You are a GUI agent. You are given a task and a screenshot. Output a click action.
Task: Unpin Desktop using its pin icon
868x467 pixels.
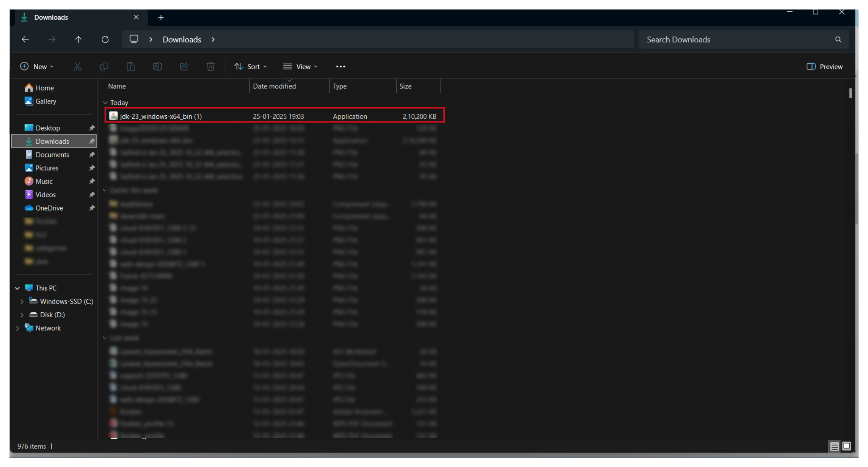coord(91,128)
